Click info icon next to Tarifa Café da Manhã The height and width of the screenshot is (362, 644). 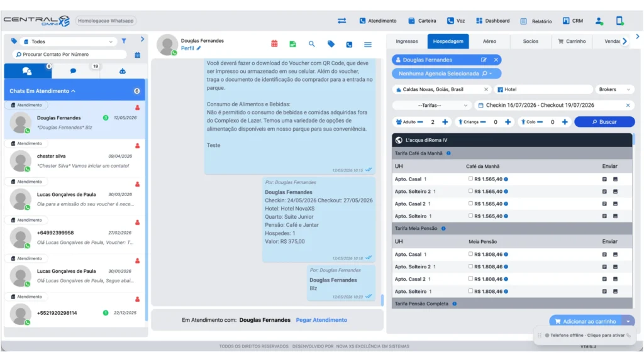(448, 153)
